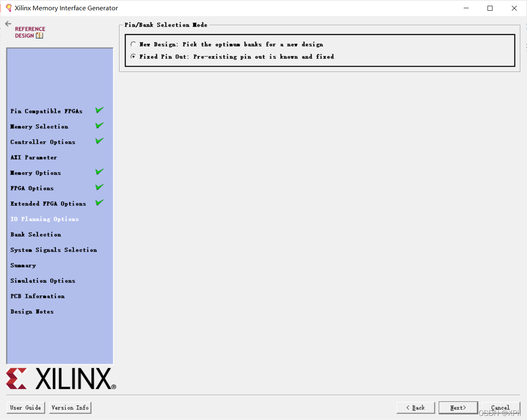Click the Version Info button
The height and width of the screenshot is (420, 527).
70,408
